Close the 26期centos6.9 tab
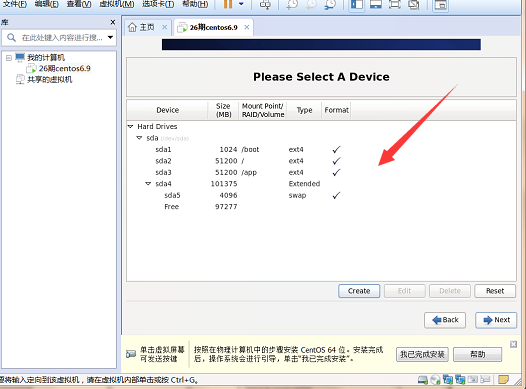The width and height of the screenshot is (526, 389). 247,27
